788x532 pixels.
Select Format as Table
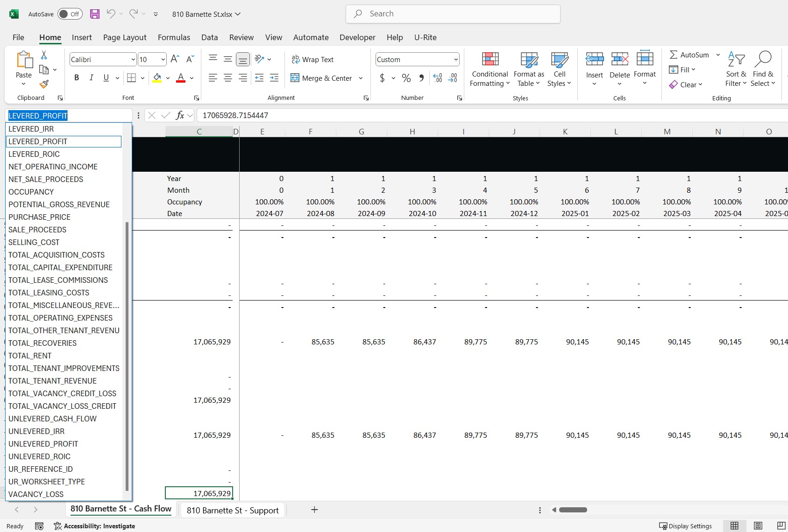pyautogui.click(x=528, y=69)
